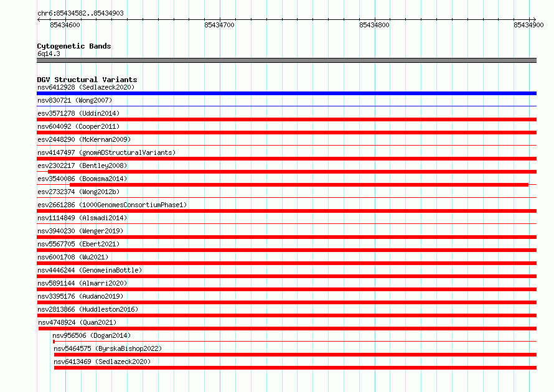The width and height of the screenshot is (554, 392).
Task: Open nsv2813866 (Huddleston2016) entry
Action: click(88, 309)
